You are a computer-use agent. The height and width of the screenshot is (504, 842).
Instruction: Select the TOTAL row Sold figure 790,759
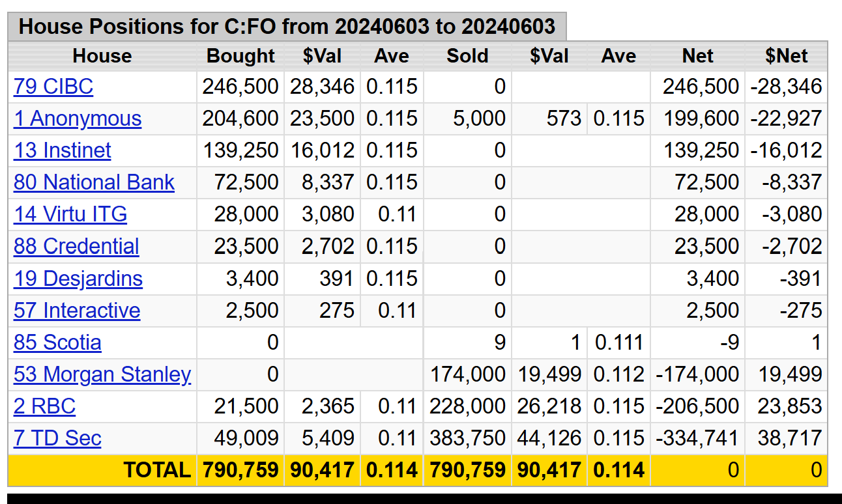tap(467, 470)
